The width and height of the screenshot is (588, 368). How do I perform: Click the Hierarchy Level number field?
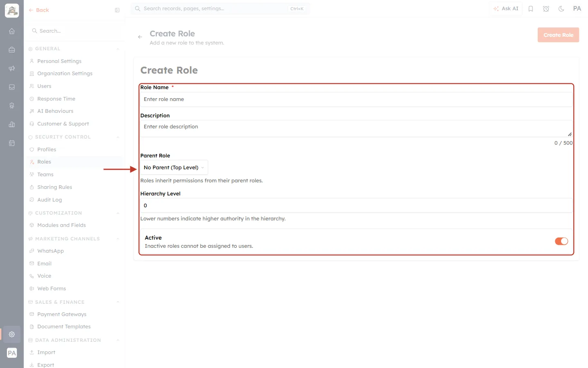pyautogui.click(x=356, y=206)
